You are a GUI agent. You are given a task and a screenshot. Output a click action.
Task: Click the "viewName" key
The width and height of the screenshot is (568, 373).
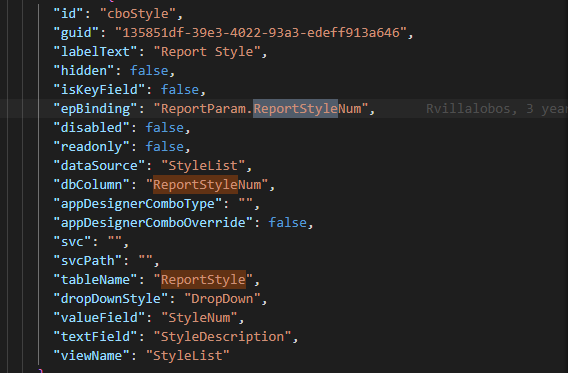pyautogui.click(x=91, y=356)
